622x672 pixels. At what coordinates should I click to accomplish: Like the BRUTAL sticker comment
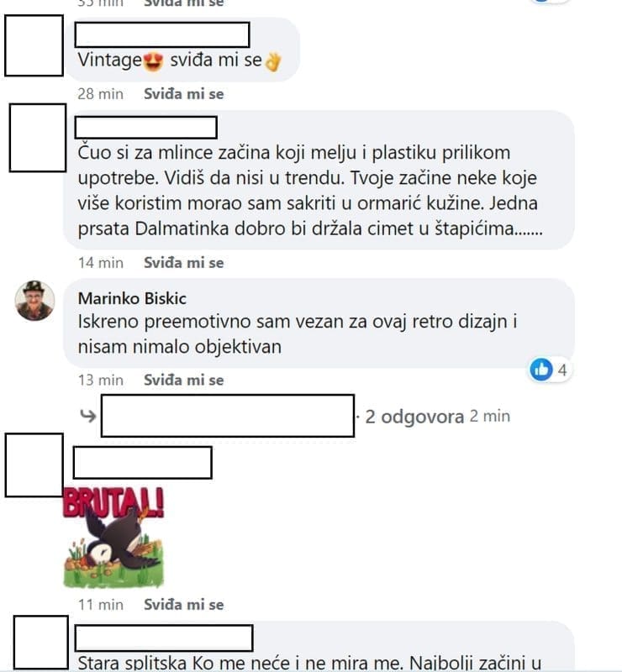pyautogui.click(x=183, y=605)
